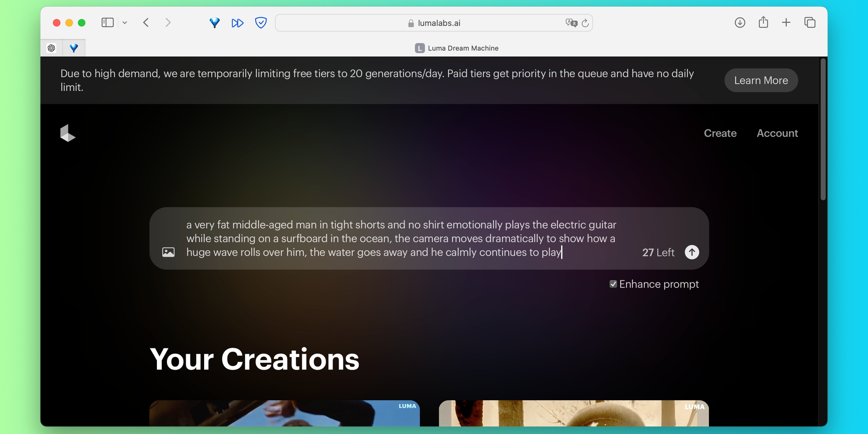This screenshot has height=434, width=868.
Task: Click the image upload icon in prompt box
Action: (x=168, y=252)
